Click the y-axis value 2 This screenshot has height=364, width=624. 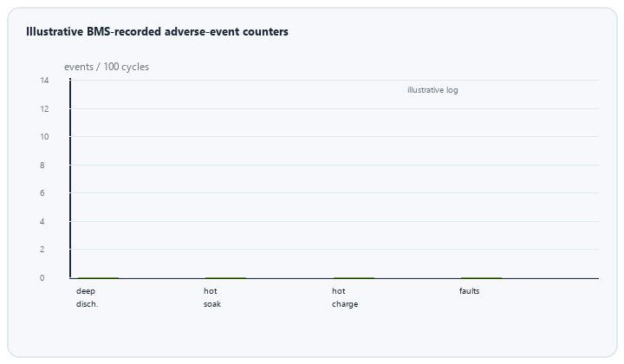42,250
